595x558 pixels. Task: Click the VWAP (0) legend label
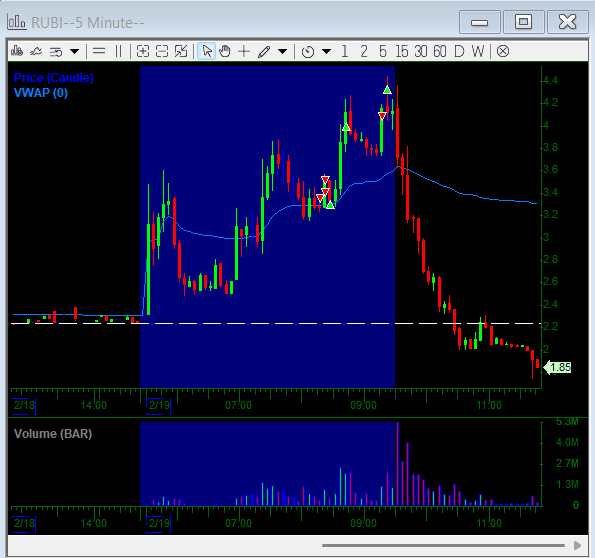41,93
